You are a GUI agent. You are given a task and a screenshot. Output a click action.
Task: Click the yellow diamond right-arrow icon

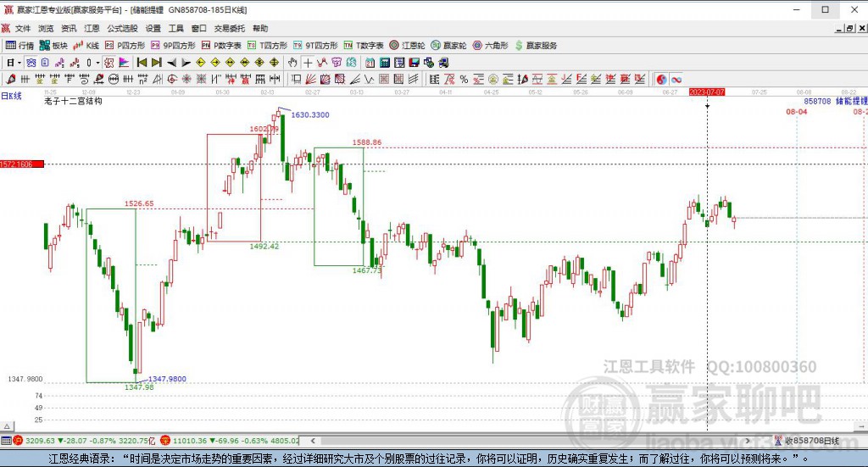coord(215,63)
